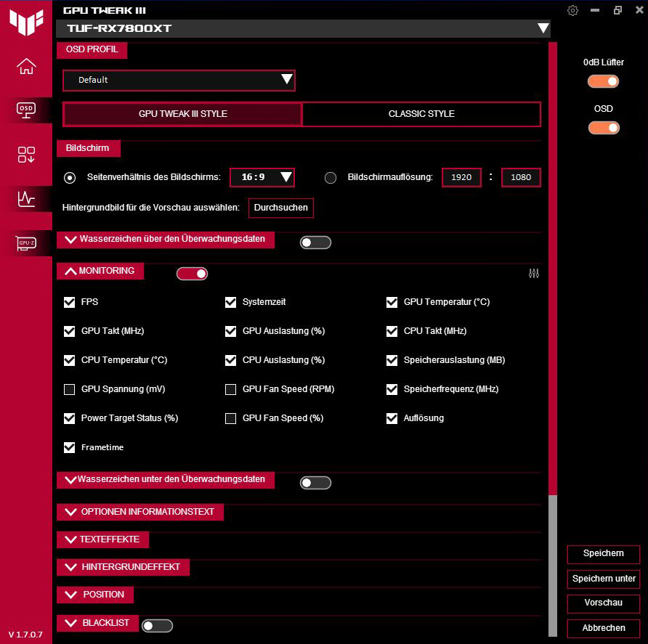Switch to the CLASSIC STYLE tab

coord(421,114)
